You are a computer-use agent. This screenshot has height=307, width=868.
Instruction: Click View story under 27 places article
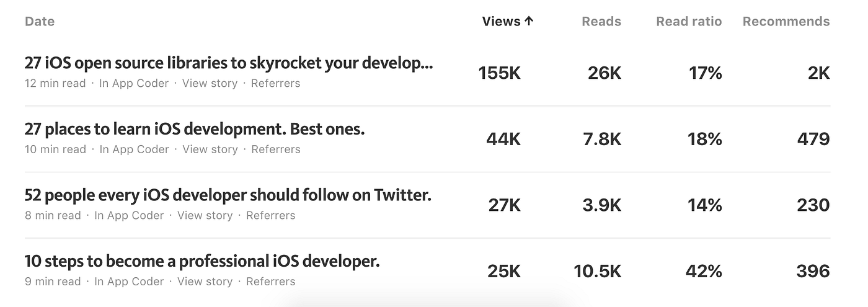[210, 149]
